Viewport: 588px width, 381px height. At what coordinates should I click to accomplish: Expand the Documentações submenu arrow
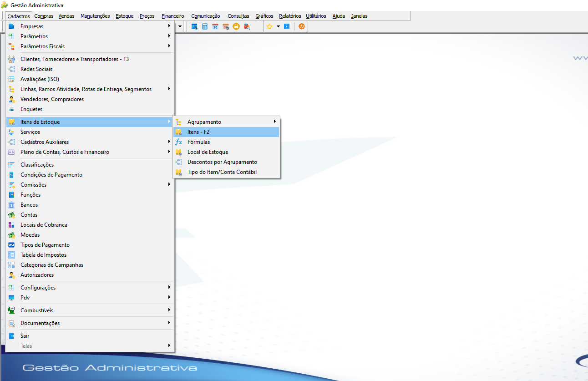click(169, 323)
